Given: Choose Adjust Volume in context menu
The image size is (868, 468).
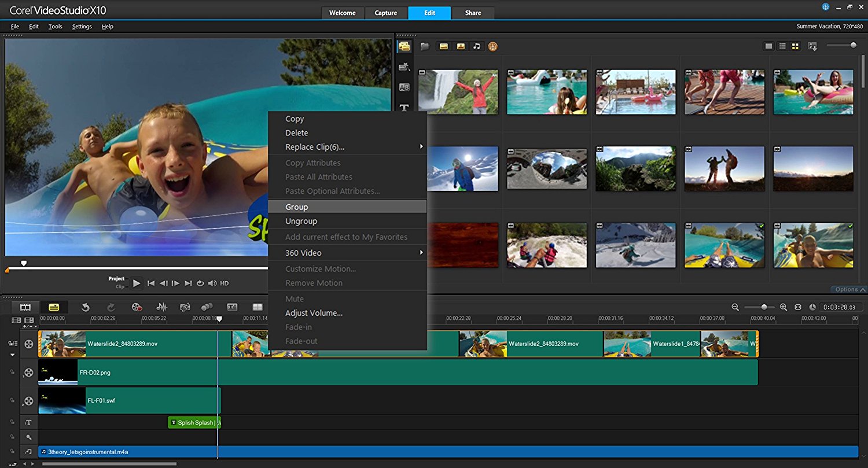Looking at the screenshot, I should pos(314,313).
